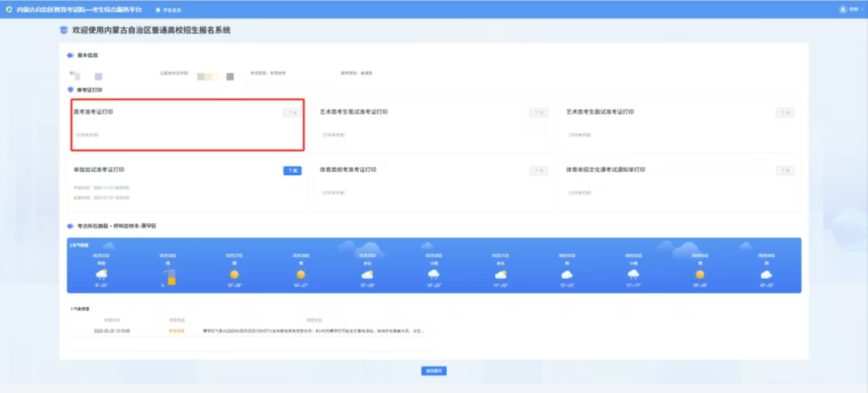Click the 准考证打印 section icon
Screen dimensions: 868x393
[x=71, y=89]
